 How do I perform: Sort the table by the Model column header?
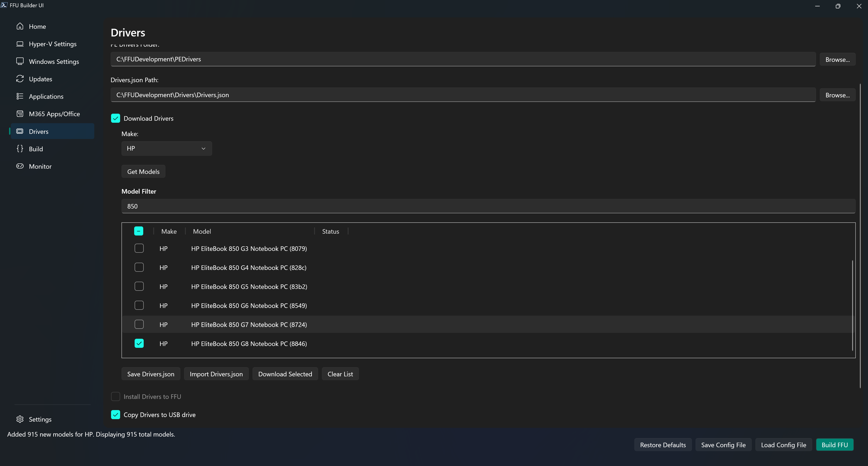pyautogui.click(x=202, y=231)
